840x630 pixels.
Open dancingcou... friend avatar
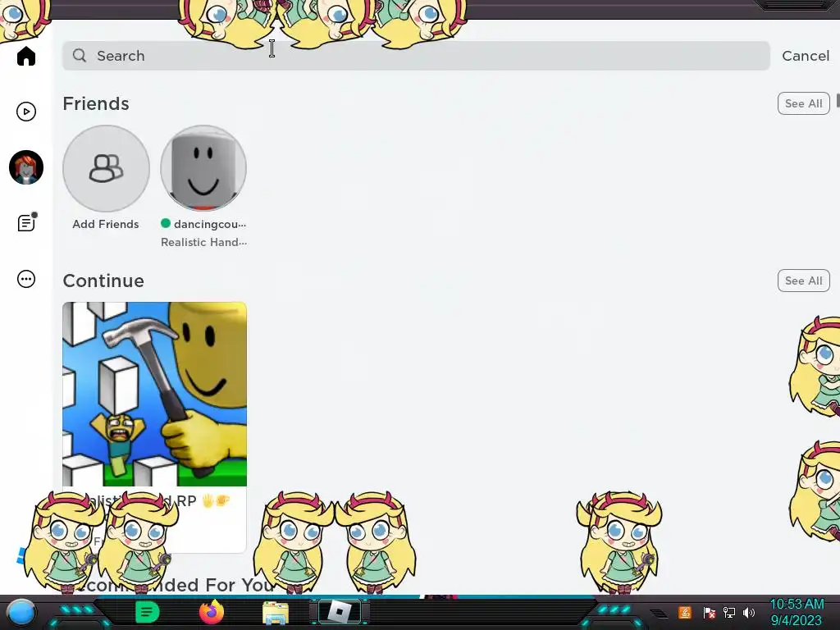coord(203,168)
